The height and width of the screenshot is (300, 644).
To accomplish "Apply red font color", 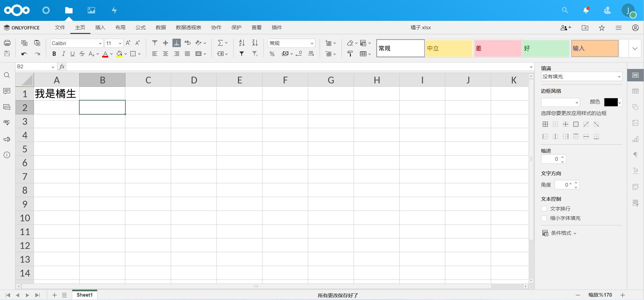I will click(x=105, y=54).
